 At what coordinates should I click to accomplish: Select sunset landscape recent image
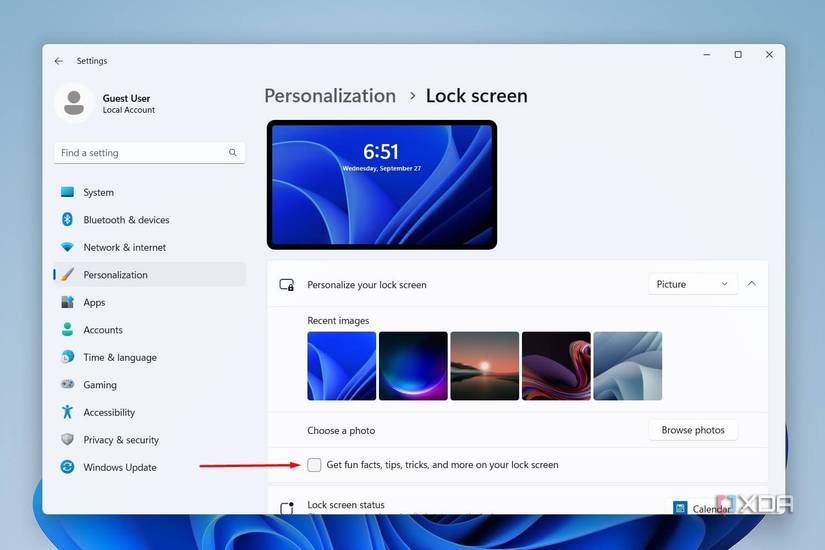[x=485, y=366]
